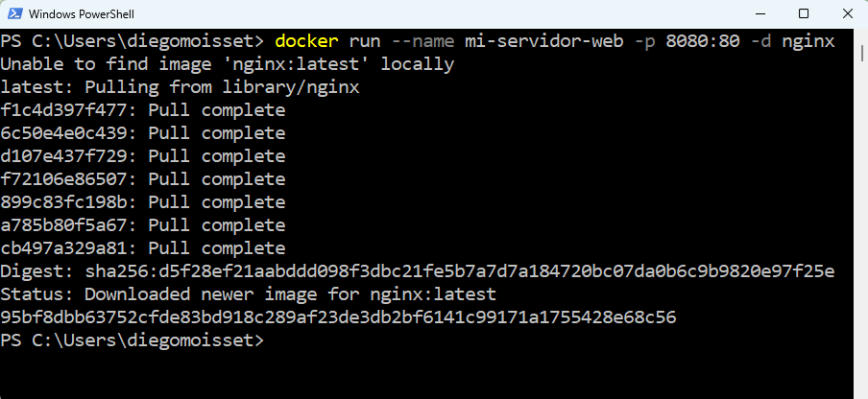
Task: Click the cb497a329a81 layer pull line
Action: (x=143, y=248)
